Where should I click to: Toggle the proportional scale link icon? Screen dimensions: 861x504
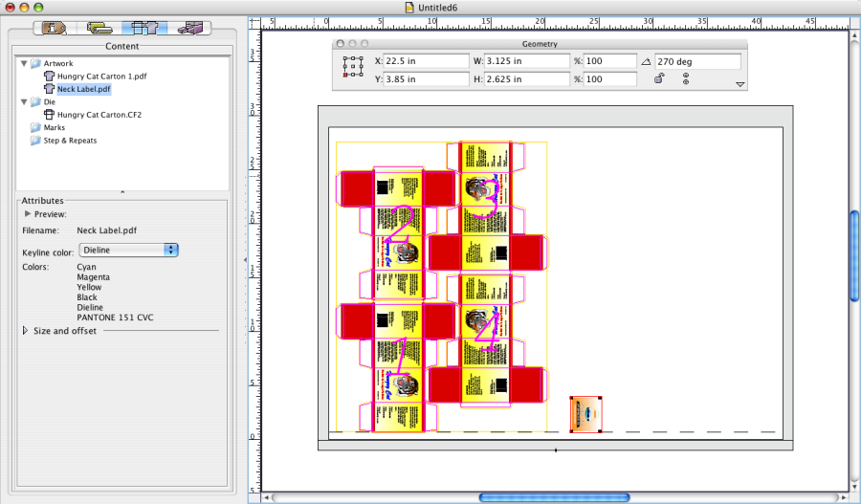click(x=686, y=79)
